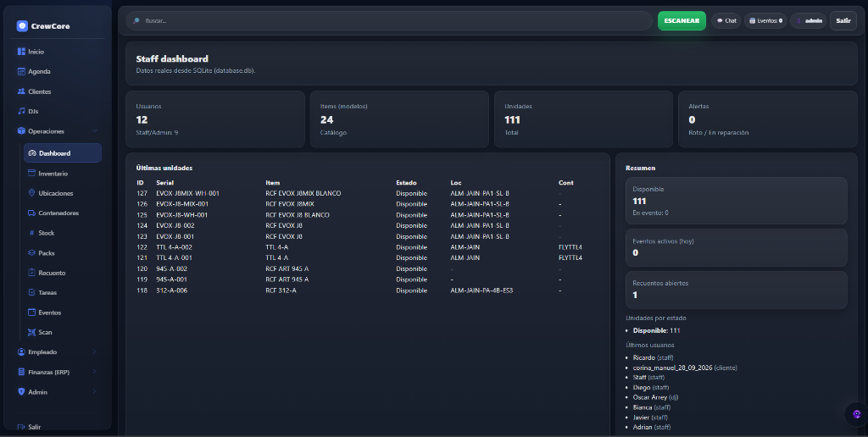Open Inicio via its sidebar icon
868x437 pixels.
point(21,52)
